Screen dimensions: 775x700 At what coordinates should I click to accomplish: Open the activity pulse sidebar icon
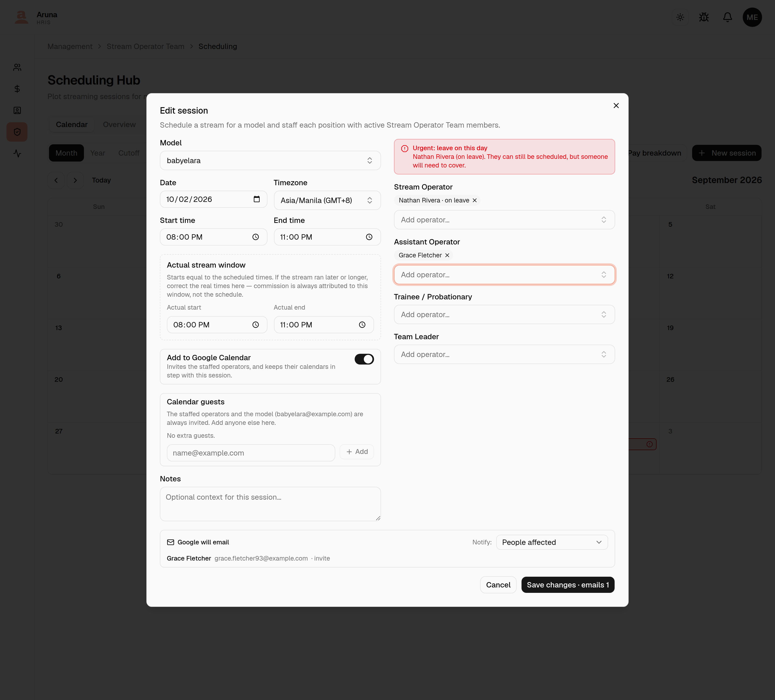[17, 153]
